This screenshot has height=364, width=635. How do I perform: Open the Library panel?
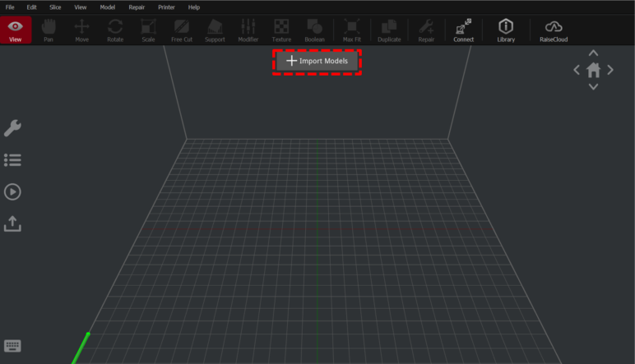(506, 30)
